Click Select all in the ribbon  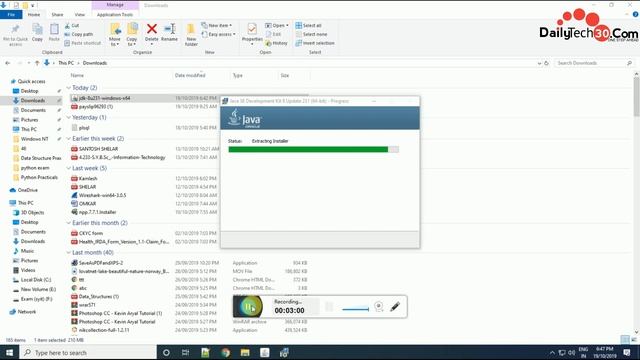309,25
